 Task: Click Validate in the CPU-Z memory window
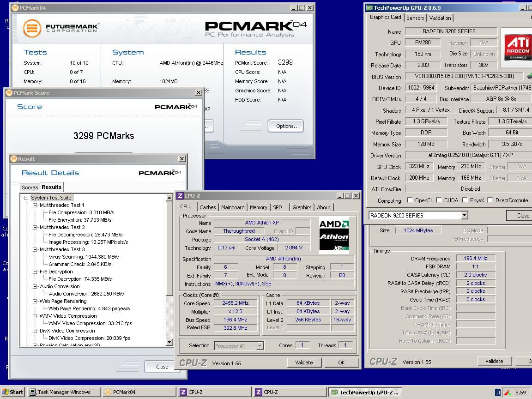[494, 361]
